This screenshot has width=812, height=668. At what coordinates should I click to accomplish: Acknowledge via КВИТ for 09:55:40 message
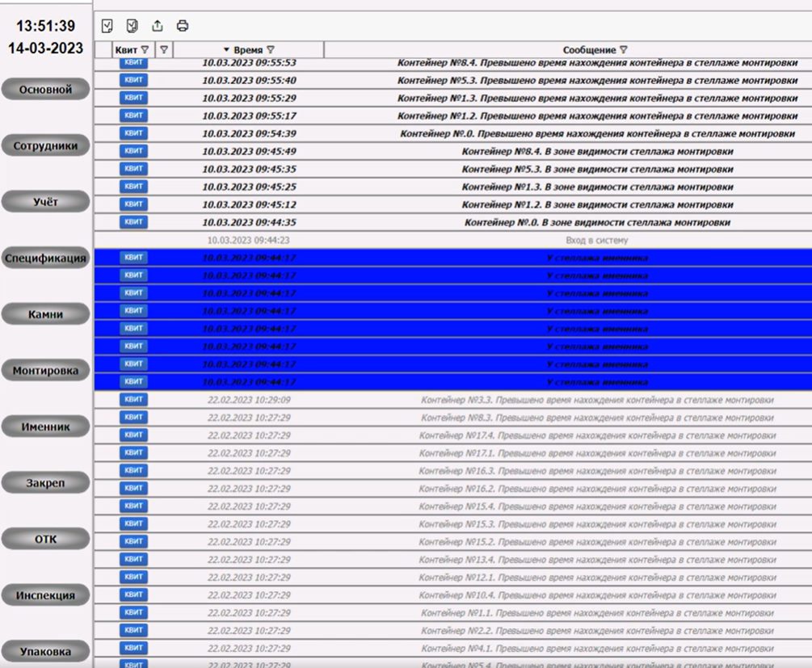pyautogui.click(x=133, y=80)
